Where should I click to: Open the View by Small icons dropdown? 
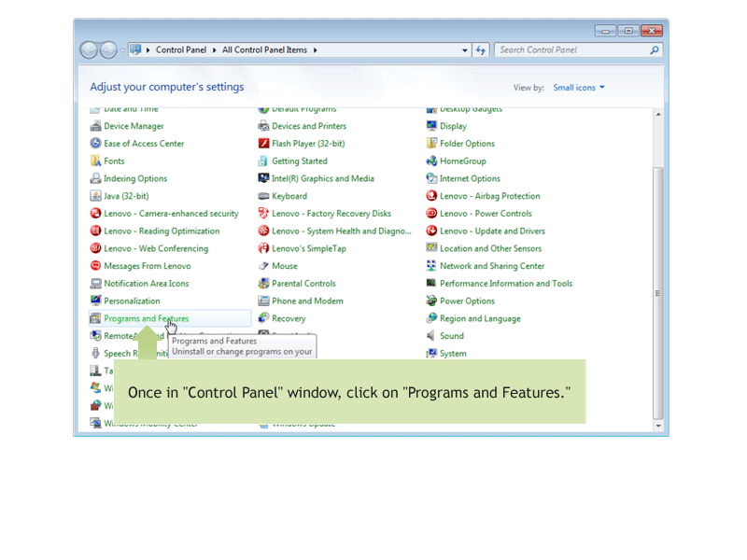(579, 88)
